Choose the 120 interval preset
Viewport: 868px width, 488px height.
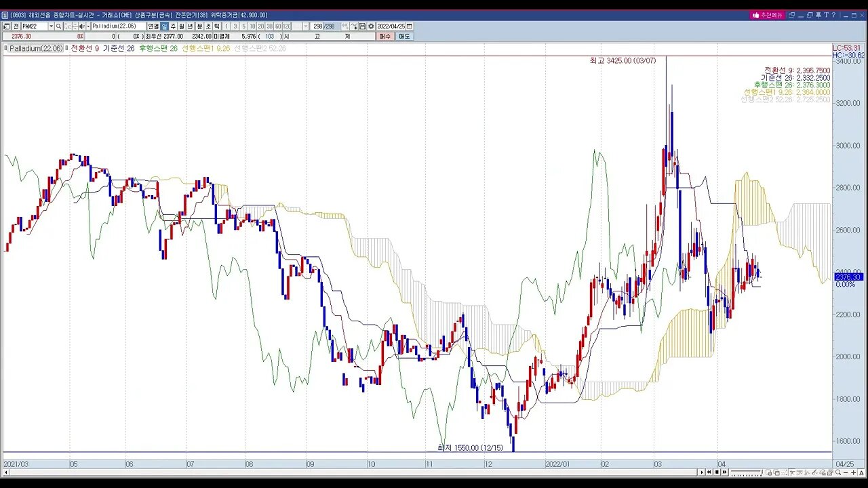coord(287,26)
